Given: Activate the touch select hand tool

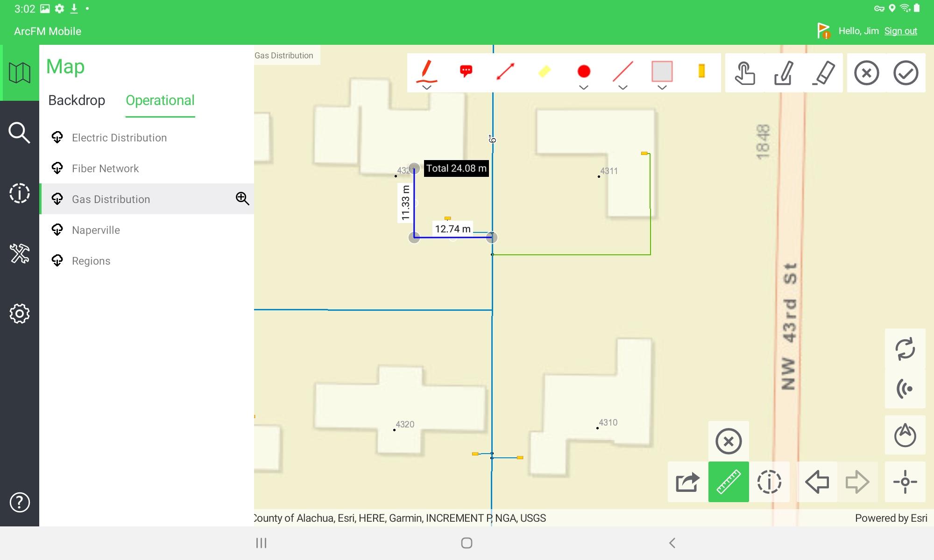Looking at the screenshot, I should [x=745, y=73].
